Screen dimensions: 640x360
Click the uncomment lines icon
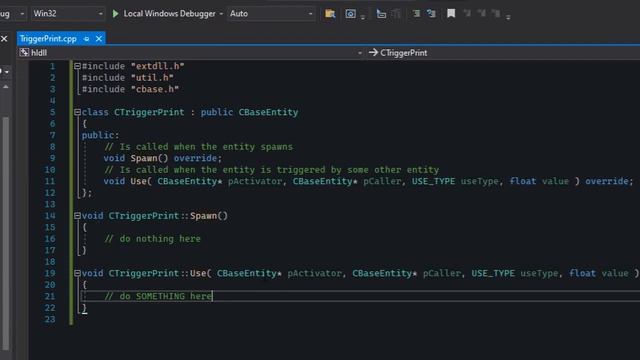coord(431,14)
